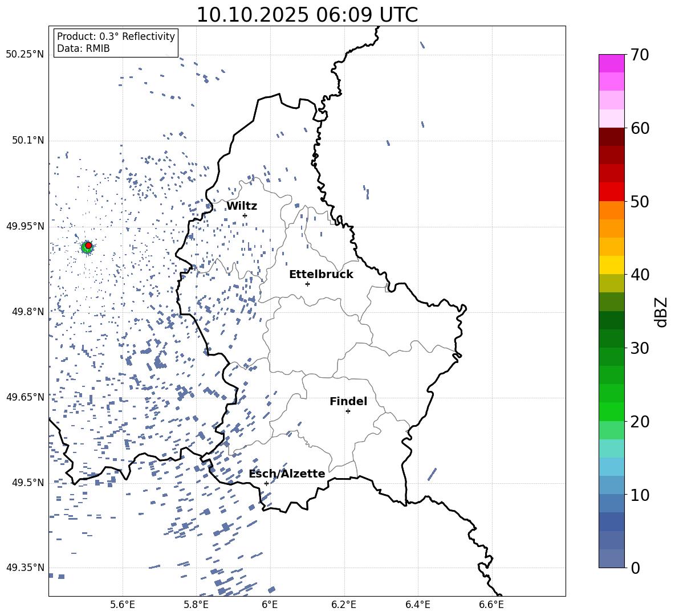Screen dimensions: 675x616
Task: Pick the orange swatch just below 50 dBZ
Action: click(x=611, y=210)
